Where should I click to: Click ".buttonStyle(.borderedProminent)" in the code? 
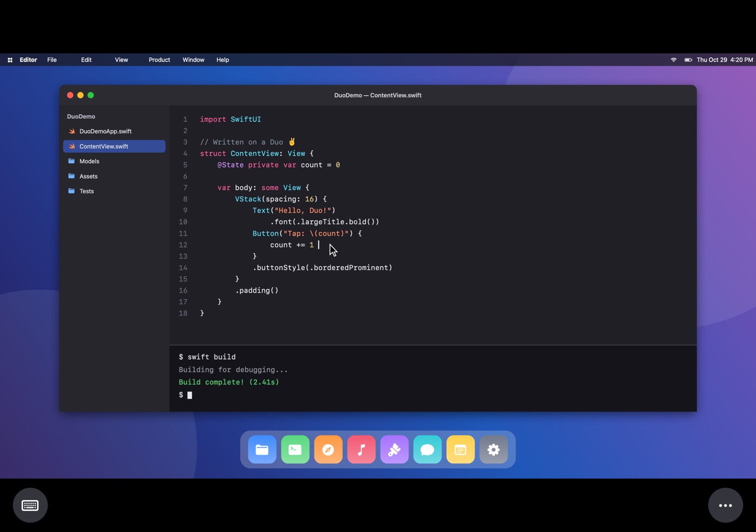click(x=322, y=268)
